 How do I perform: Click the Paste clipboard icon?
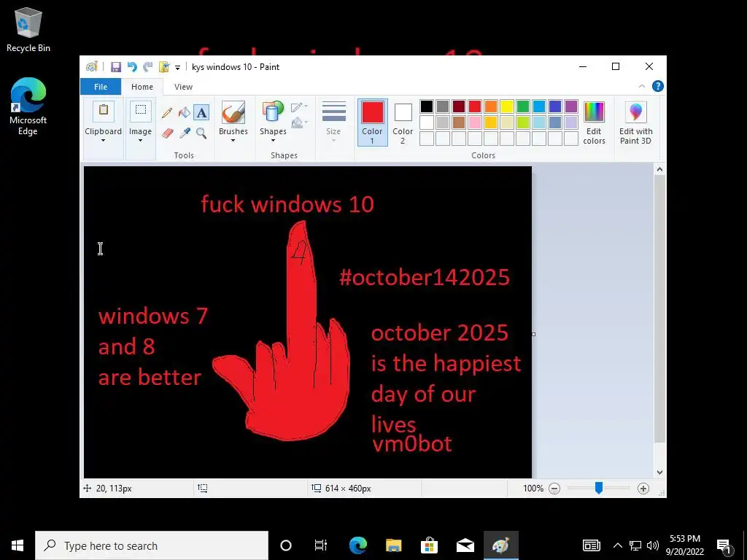[104, 112]
